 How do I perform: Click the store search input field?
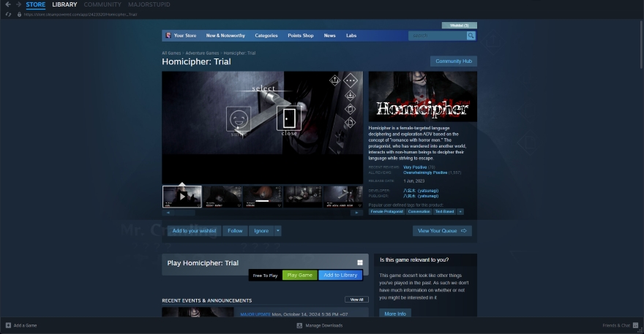click(x=438, y=36)
